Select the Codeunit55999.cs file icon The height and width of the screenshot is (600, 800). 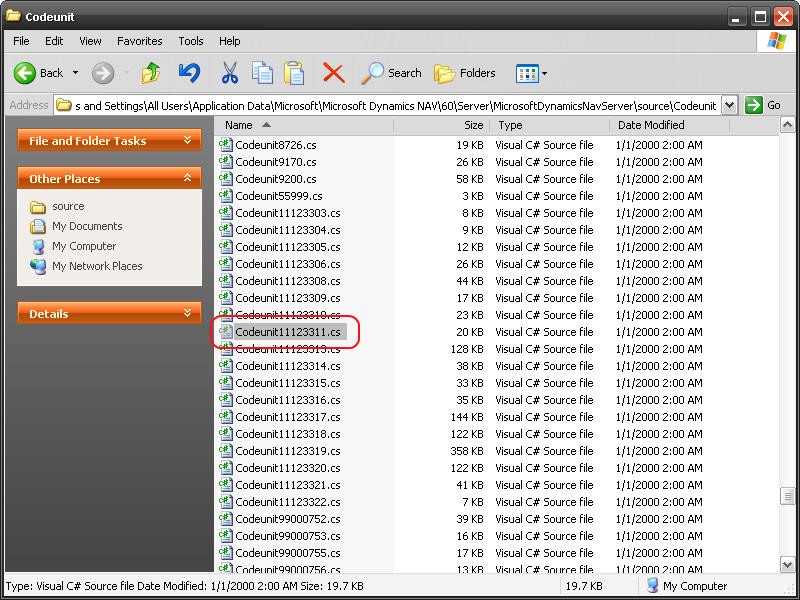coord(226,196)
